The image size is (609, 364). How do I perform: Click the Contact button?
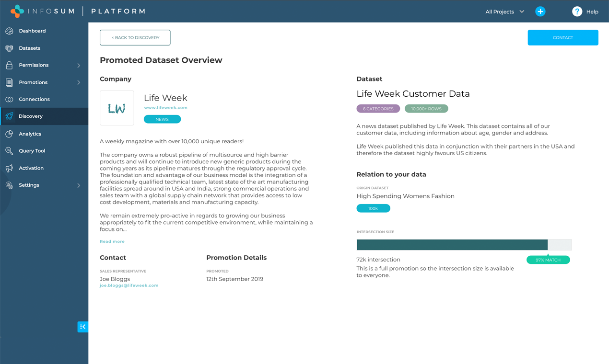click(563, 37)
